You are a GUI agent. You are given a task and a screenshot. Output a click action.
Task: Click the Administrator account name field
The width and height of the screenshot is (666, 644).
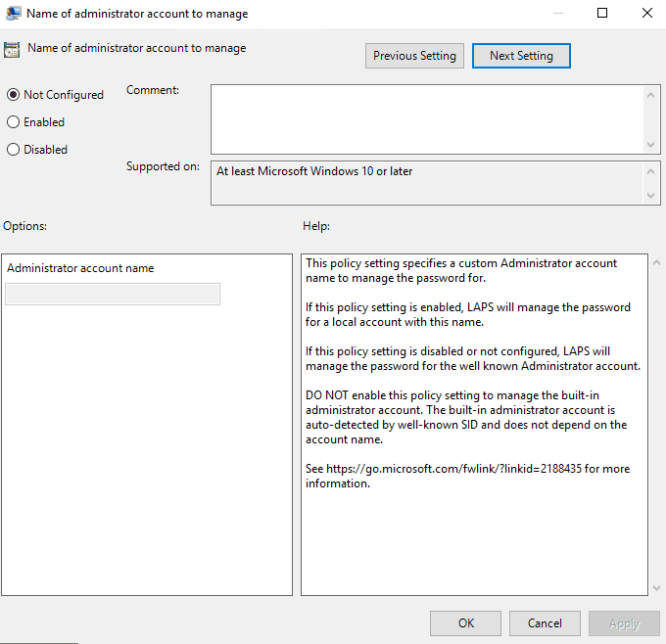(x=113, y=295)
